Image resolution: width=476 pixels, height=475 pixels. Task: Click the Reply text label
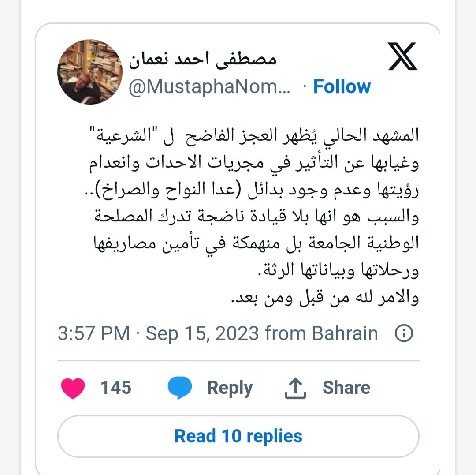point(230,388)
